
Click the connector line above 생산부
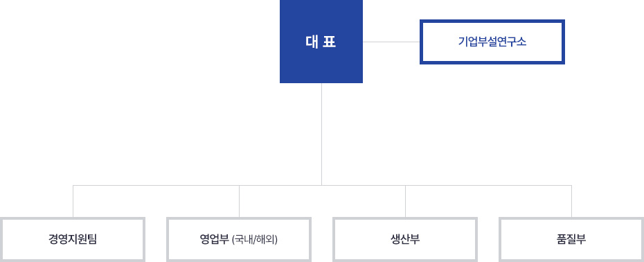pos(405,201)
